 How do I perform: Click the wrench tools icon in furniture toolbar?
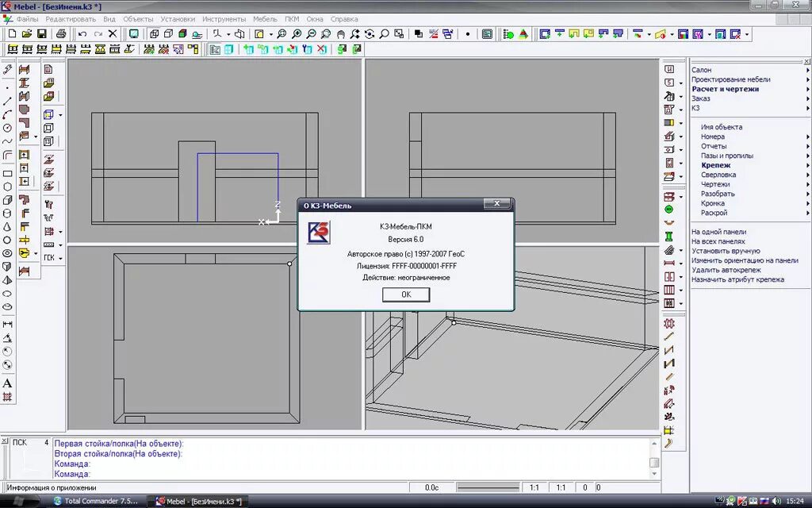48,204
